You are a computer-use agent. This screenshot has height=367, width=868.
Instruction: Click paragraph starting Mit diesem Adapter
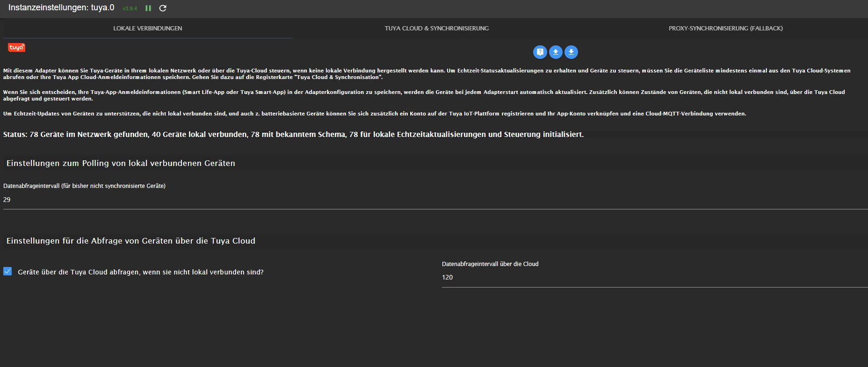pyautogui.click(x=427, y=74)
